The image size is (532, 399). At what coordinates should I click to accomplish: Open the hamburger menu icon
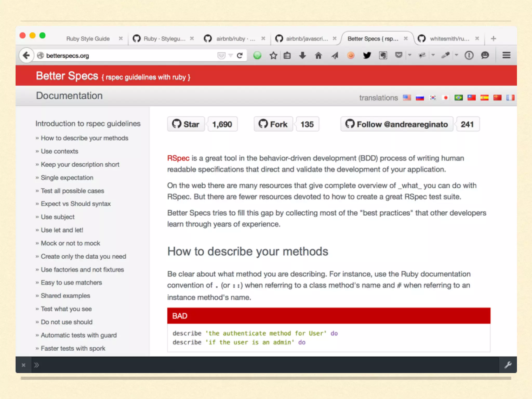click(506, 55)
